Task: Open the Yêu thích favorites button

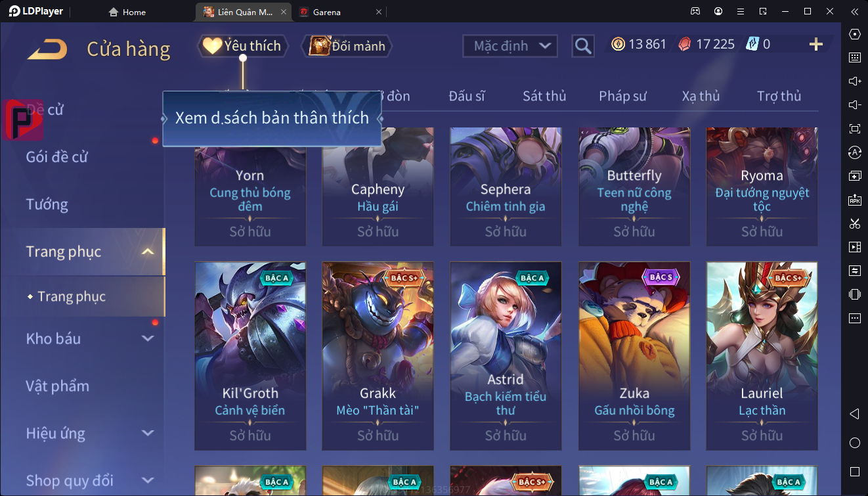Action: pos(242,46)
